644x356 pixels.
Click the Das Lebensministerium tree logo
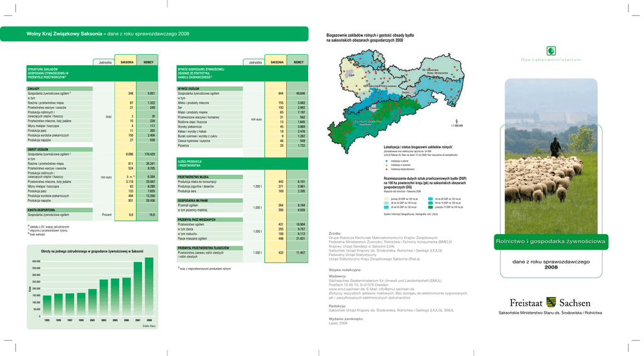(x=551, y=50)
